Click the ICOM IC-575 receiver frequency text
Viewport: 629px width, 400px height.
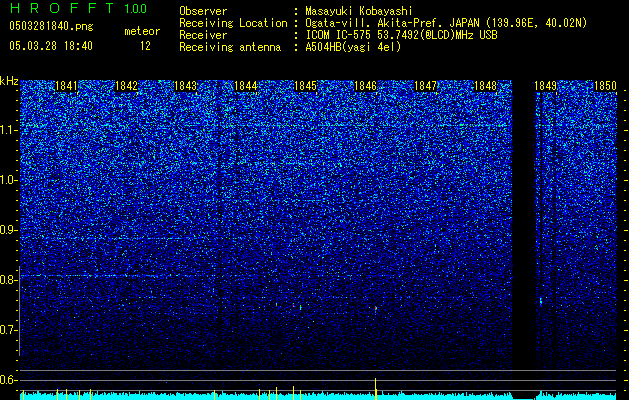[401, 35]
